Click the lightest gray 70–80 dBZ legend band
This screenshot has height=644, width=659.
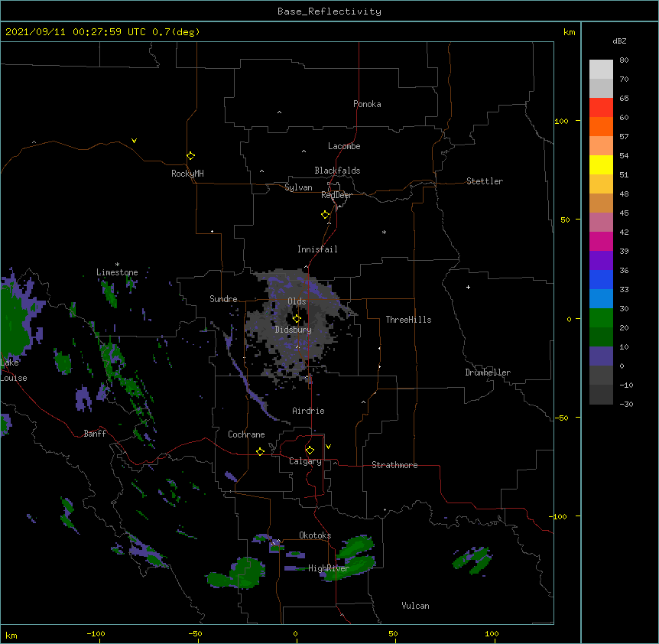pos(601,70)
